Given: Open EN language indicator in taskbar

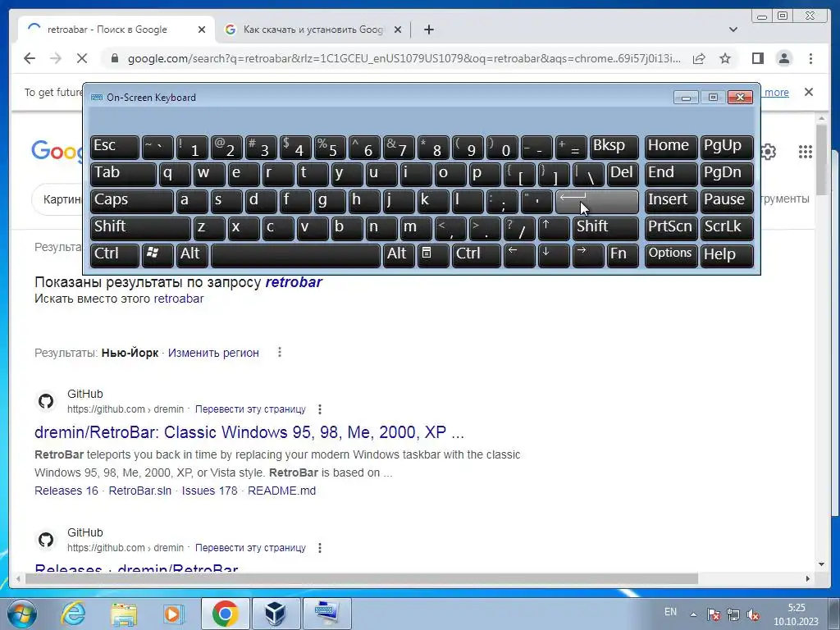Looking at the screenshot, I should coord(670,612).
